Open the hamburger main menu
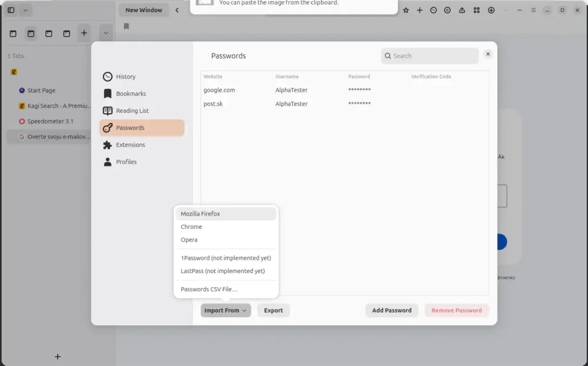The width and height of the screenshot is (588, 366). tap(533, 10)
